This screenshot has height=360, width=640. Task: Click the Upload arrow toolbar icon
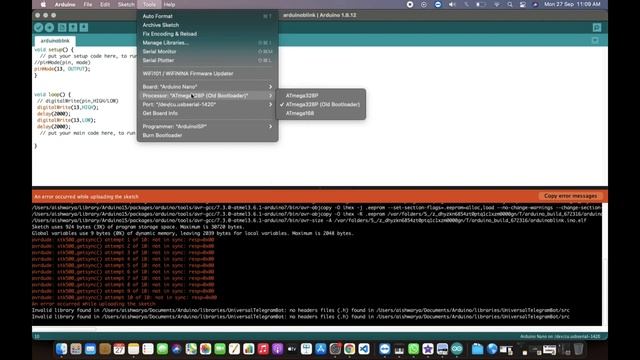[49, 27]
